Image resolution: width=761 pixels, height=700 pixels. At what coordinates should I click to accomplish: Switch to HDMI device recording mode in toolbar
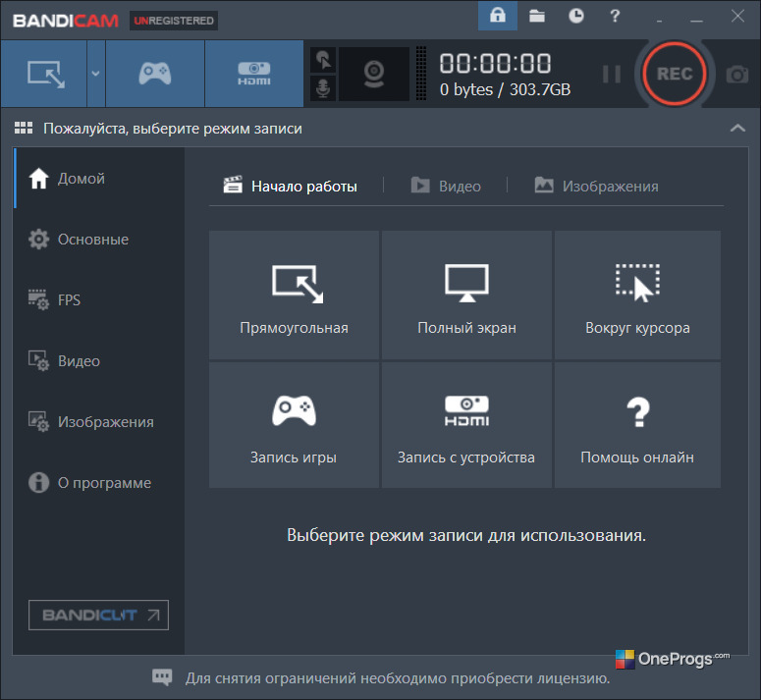(x=253, y=74)
